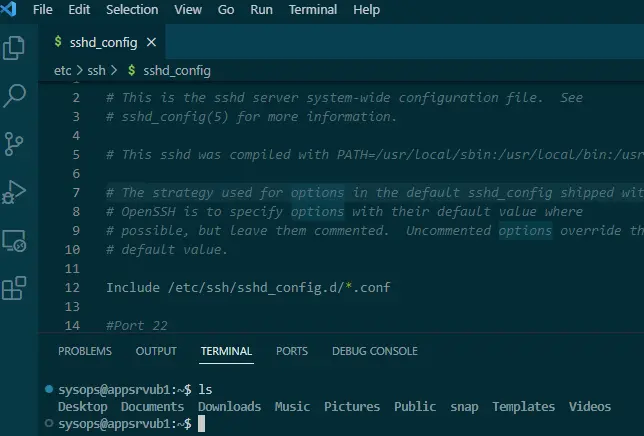Open the File menu
644x436 pixels.
[43, 9]
